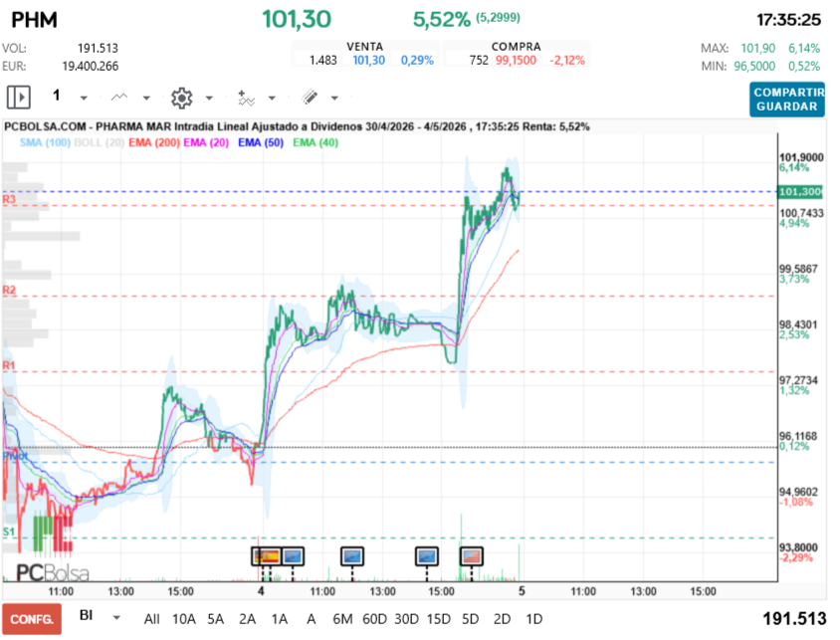Click the event marker near 14:30 on day 4
Viewport: 840px width, 640px height.
(x=427, y=556)
